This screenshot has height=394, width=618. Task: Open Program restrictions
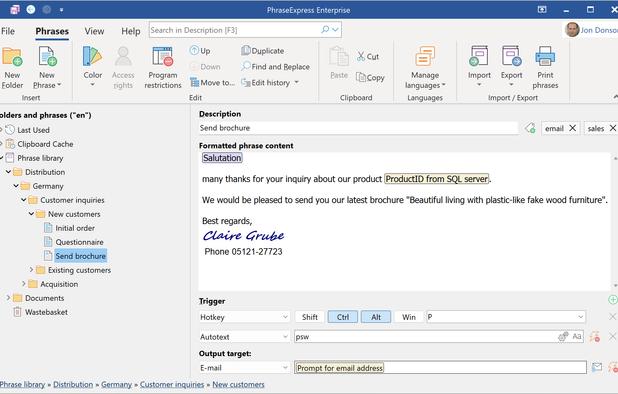pos(163,68)
